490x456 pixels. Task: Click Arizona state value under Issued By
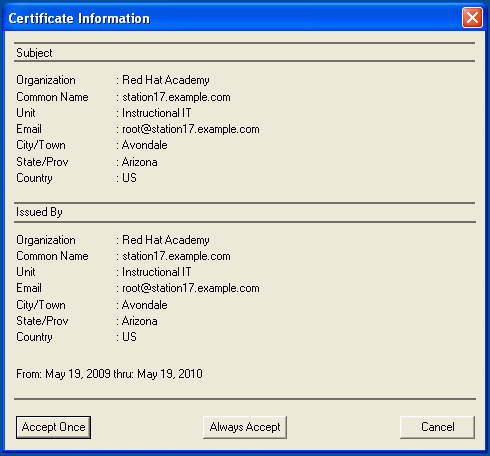[x=140, y=321]
